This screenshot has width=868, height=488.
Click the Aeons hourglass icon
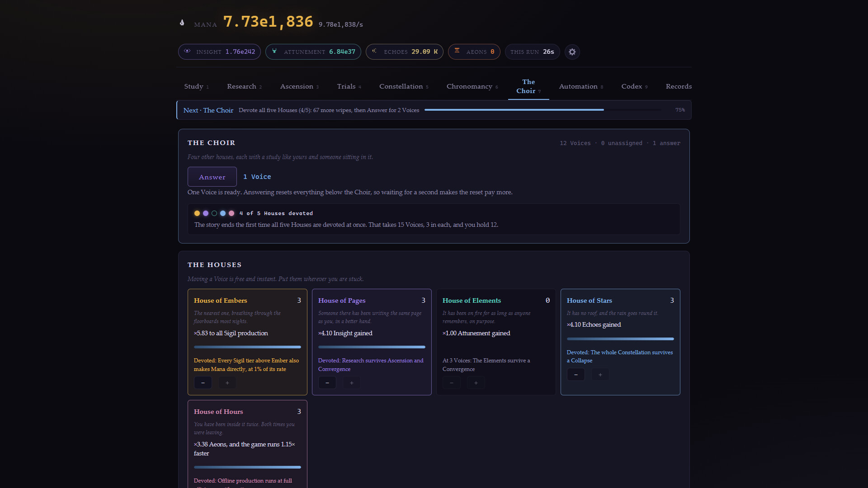pos(457,51)
